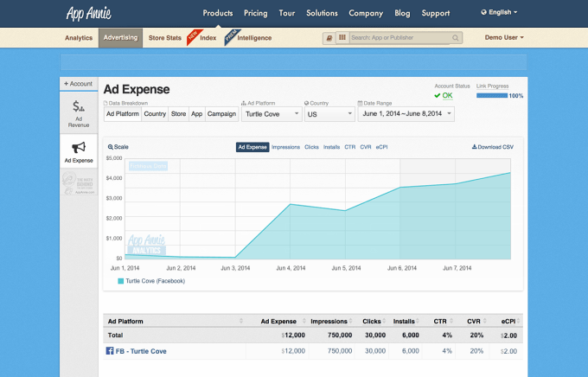
Task: Click the App Annie logo
Action: (x=89, y=13)
